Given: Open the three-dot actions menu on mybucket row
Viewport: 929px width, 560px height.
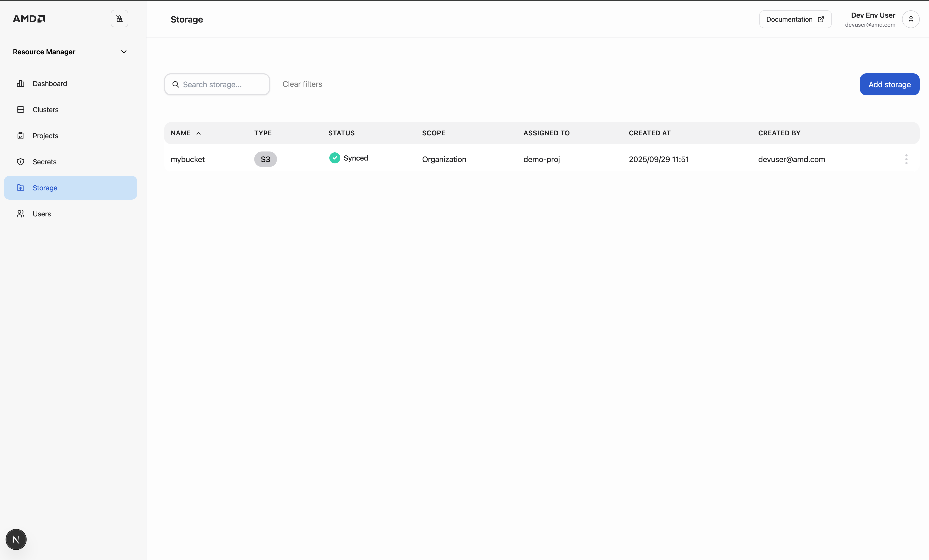Looking at the screenshot, I should point(906,159).
